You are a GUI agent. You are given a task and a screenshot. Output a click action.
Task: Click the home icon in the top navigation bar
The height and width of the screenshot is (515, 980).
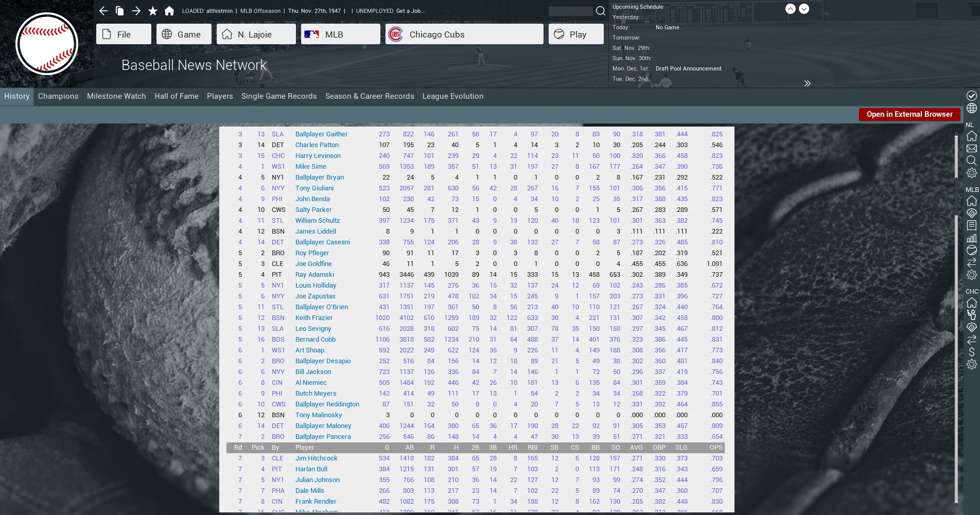(x=169, y=11)
